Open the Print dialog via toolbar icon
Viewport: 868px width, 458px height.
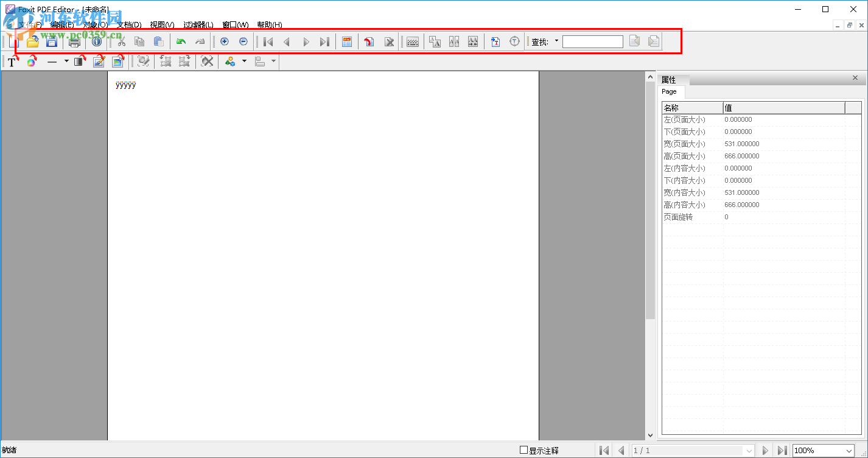click(74, 41)
